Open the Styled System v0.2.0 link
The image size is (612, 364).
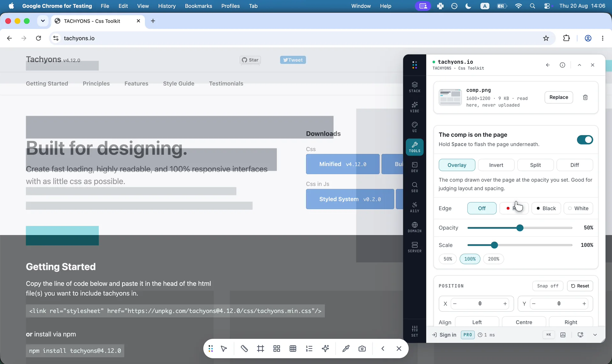(x=350, y=199)
